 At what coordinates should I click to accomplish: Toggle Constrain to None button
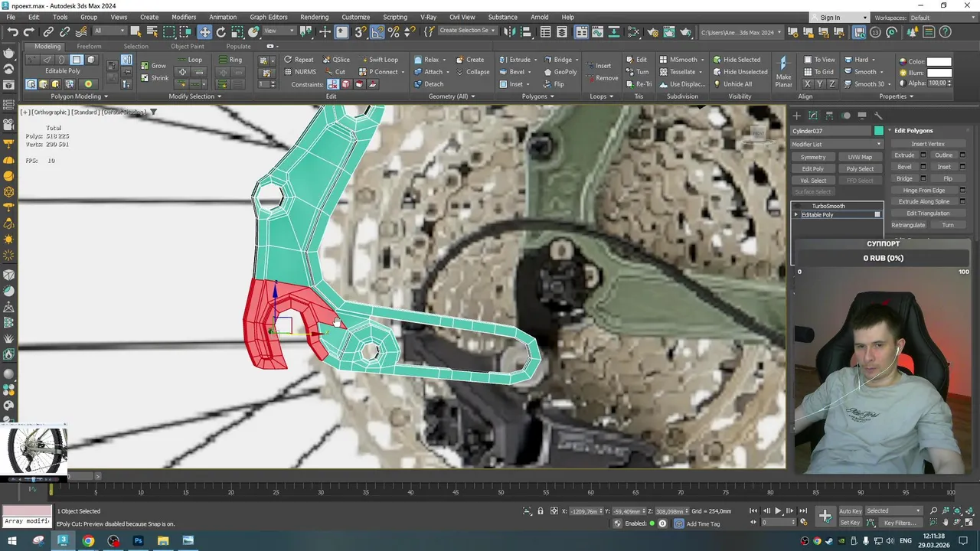click(333, 84)
